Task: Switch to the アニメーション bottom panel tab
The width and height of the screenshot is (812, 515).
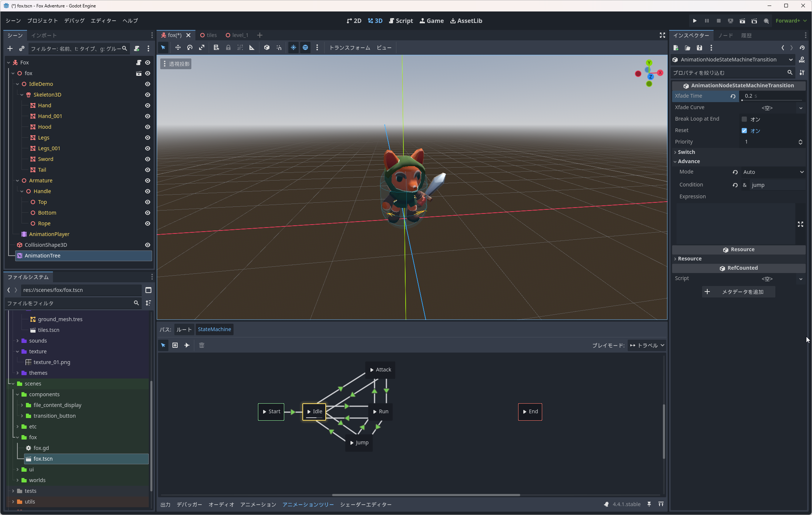Action: pos(258,504)
